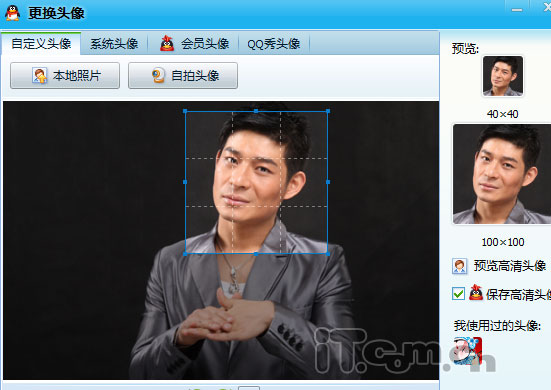Click the 40×40 size label
Viewport: 551px width, 390px height.
click(x=503, y=114)
